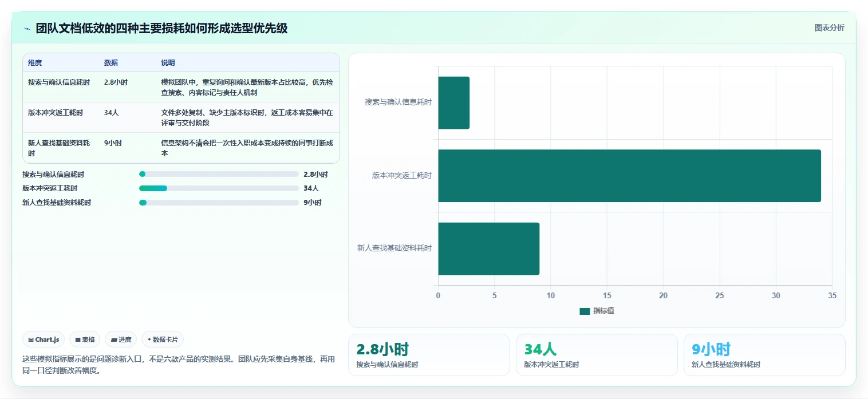Click the star icon in the 数据卡片 chip
The image size is (868, 399).
pos(149,339)
